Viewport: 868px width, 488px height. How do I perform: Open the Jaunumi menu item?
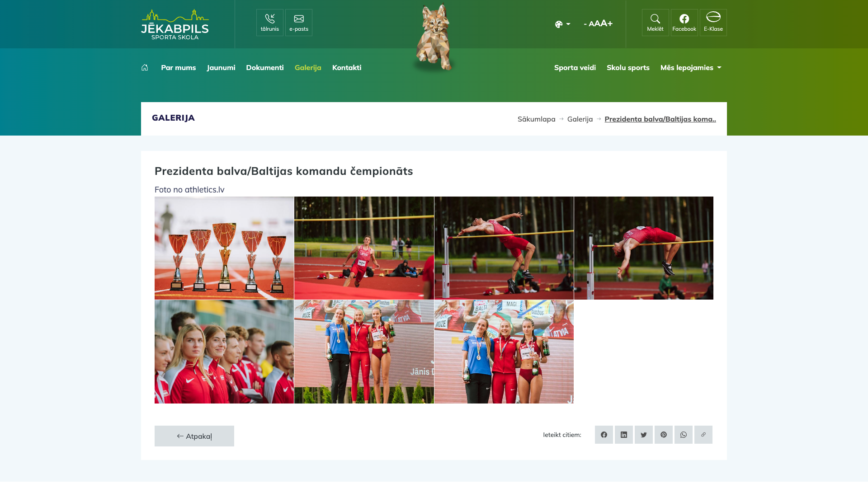click(x=221, y=67)
